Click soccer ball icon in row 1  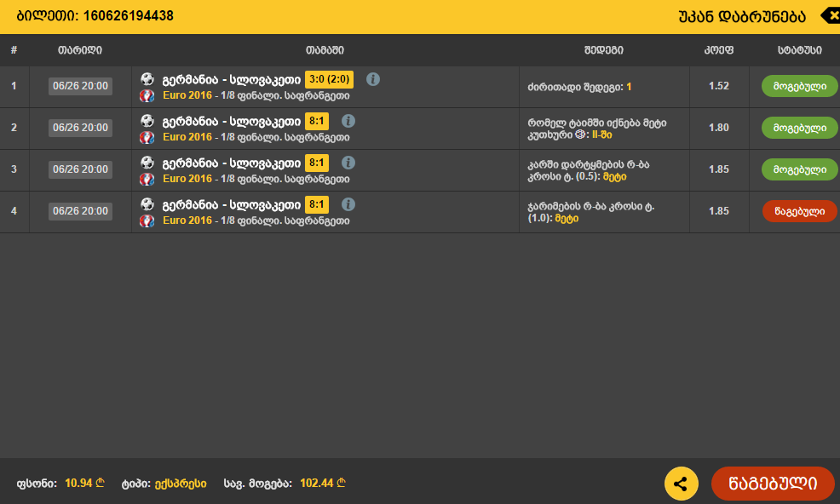(147, 79)
